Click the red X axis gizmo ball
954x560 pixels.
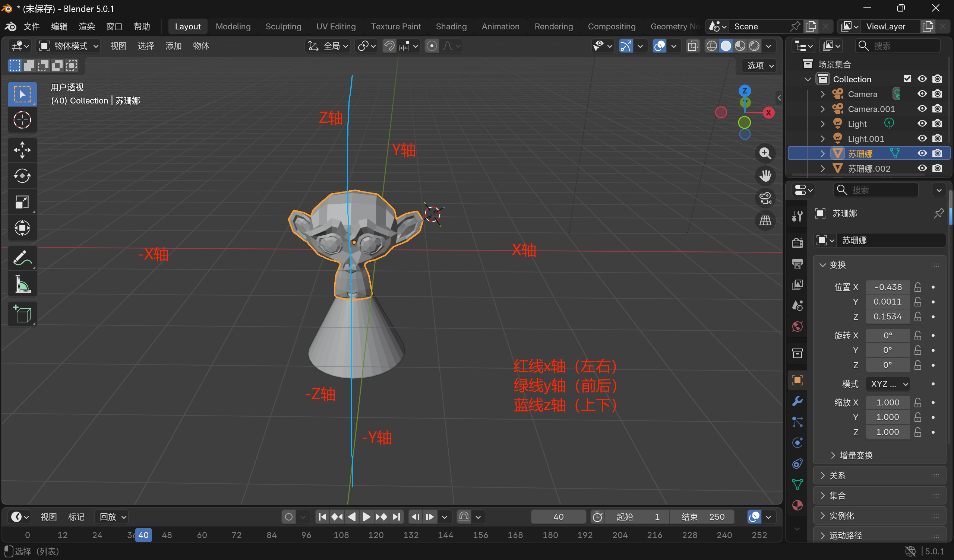768,113
